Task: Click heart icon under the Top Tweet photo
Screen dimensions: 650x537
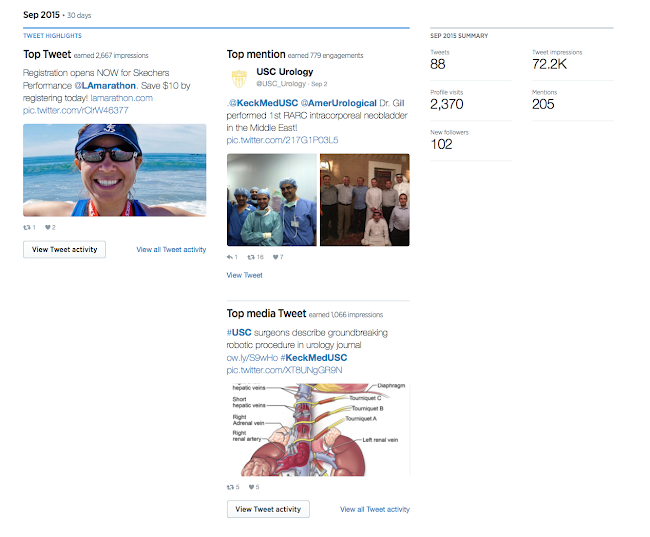Action: [48, 227]
